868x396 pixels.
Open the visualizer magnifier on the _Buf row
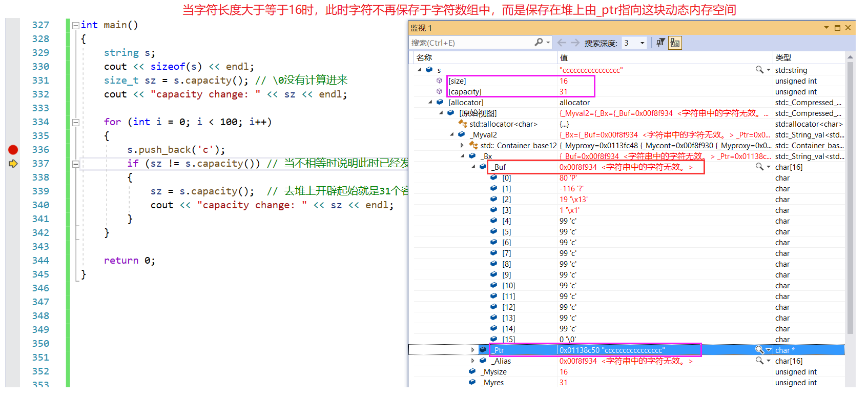tap(759, 166)
